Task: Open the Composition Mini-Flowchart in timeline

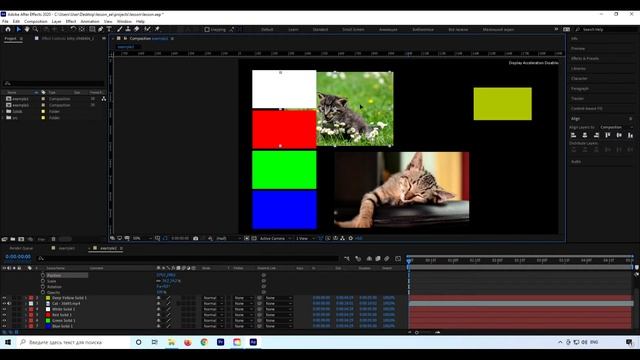Action: point(347,259)
